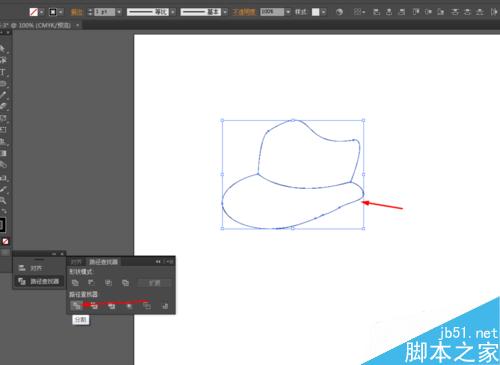Image resolution: width=500 pixels, height=365 pixels.
Task: Select the Direct Selection tool
Action: [3, 49]
